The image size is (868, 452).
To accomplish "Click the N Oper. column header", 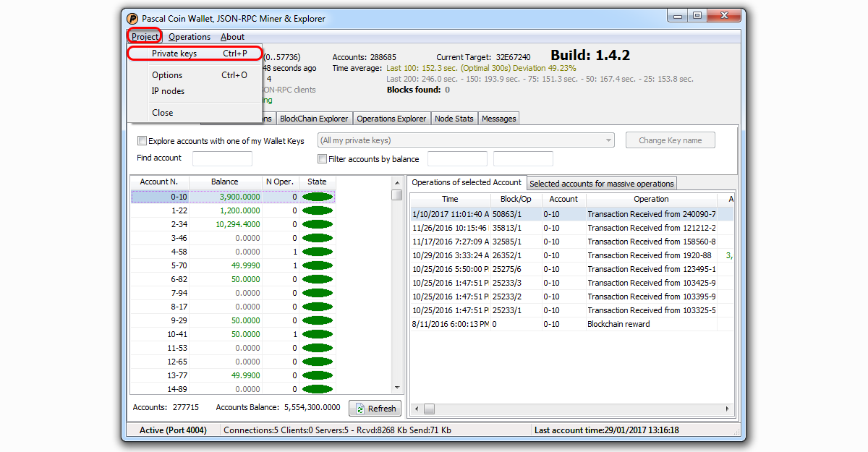I will click(279, 182).
